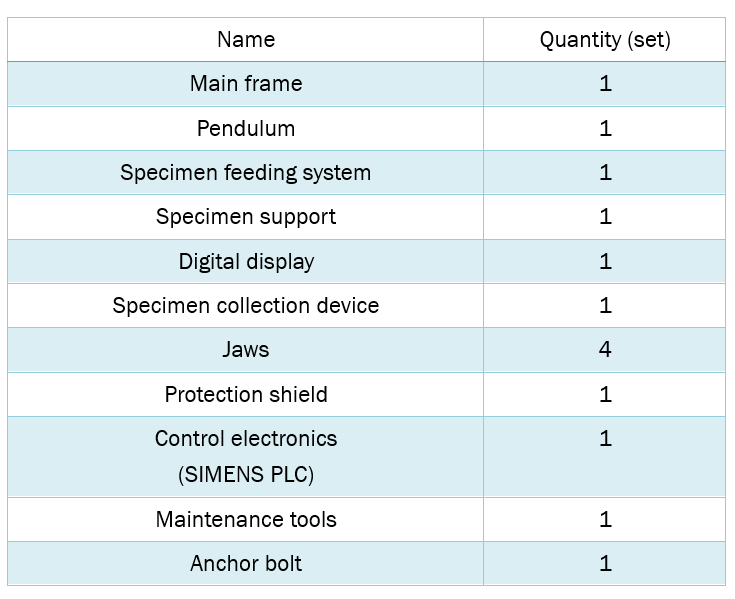Click the quantity value for Main frame
This screenshot has height=599, width=735.
605,84
